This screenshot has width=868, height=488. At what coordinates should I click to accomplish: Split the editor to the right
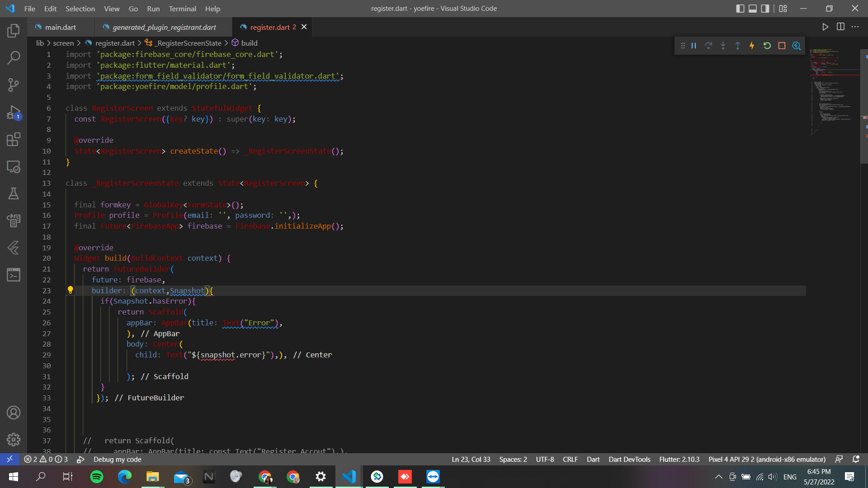[x=840, y=27]
